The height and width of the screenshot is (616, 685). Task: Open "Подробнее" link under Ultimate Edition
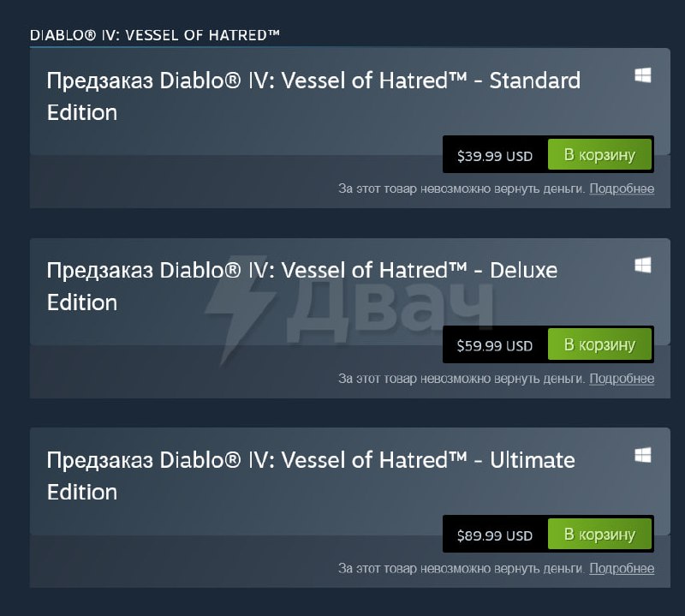pos(622,568)
